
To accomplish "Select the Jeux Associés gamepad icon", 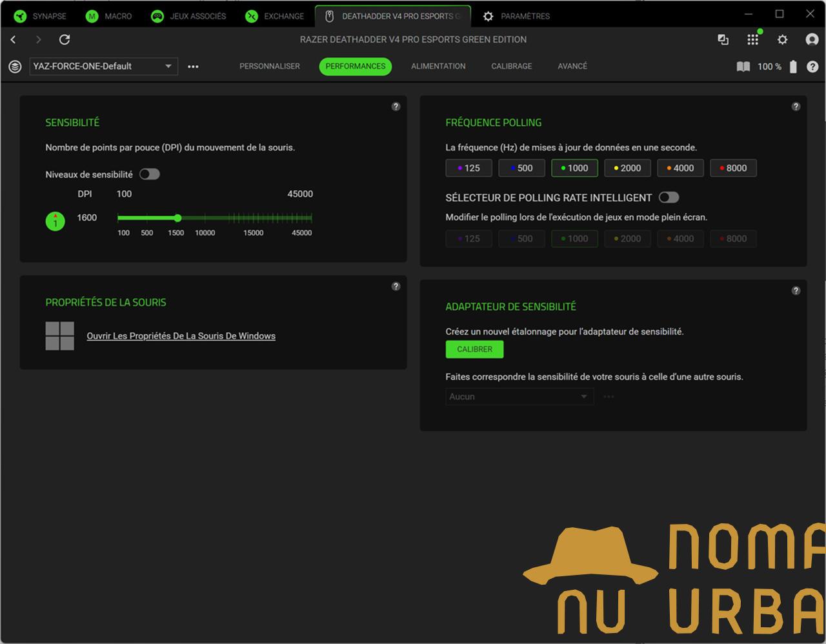I will (155, 16).
